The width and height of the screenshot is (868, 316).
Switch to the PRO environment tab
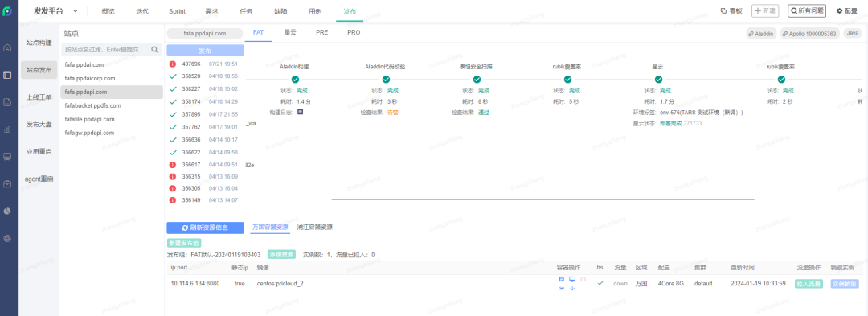pos(354,33)
